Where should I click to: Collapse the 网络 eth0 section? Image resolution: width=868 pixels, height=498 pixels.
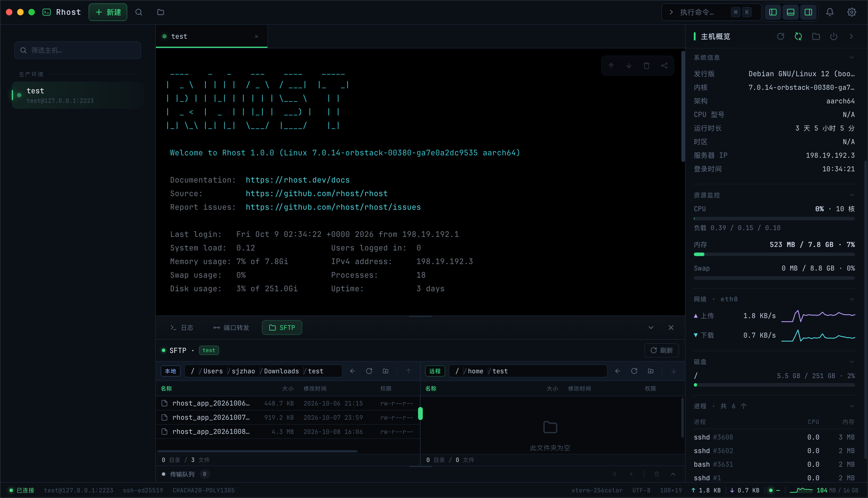click(851, 299)
